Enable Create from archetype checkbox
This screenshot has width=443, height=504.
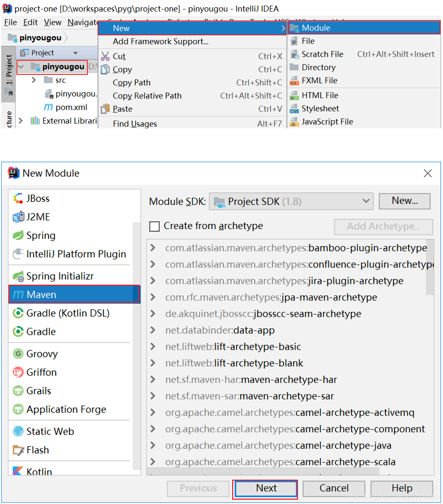pyautogui.click(x=154, y=226)
